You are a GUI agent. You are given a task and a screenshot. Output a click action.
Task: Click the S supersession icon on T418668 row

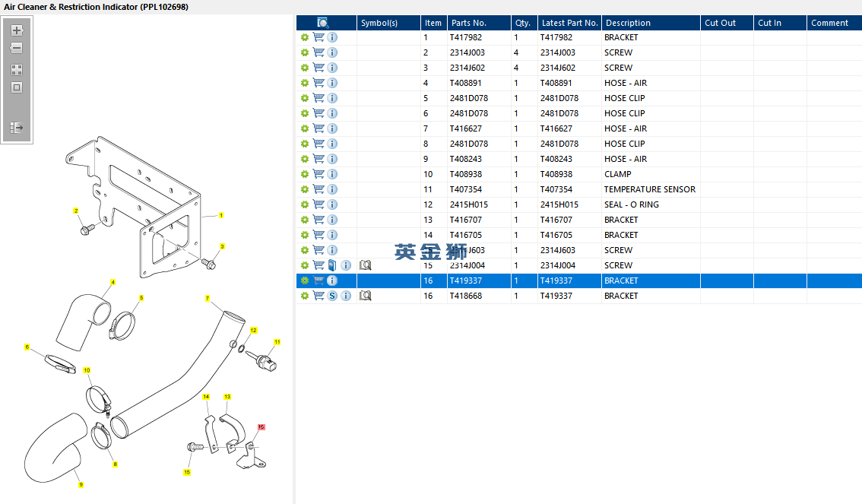[332, 296]
